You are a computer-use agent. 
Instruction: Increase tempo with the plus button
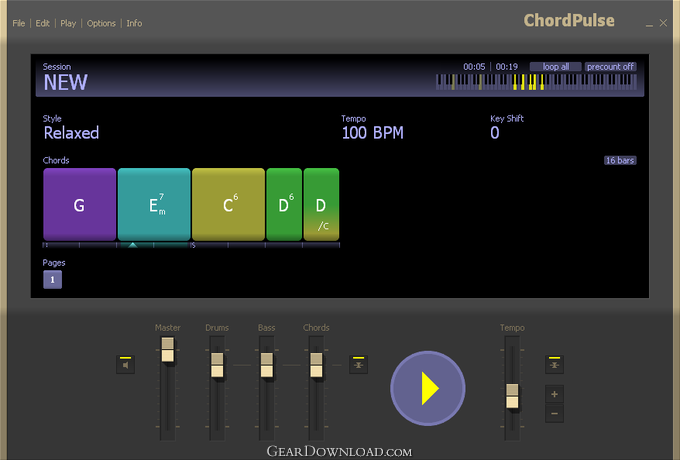pos(554,394)
